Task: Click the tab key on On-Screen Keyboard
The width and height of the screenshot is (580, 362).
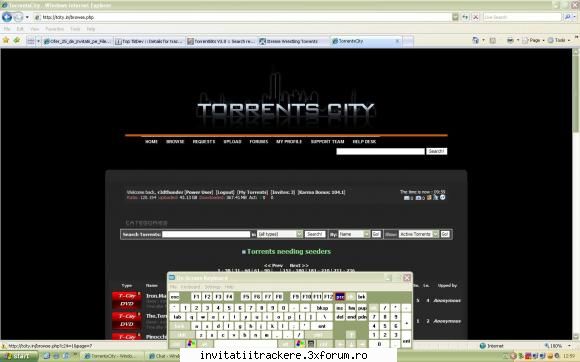Action: pyautogui.click(x=178, y=317)
